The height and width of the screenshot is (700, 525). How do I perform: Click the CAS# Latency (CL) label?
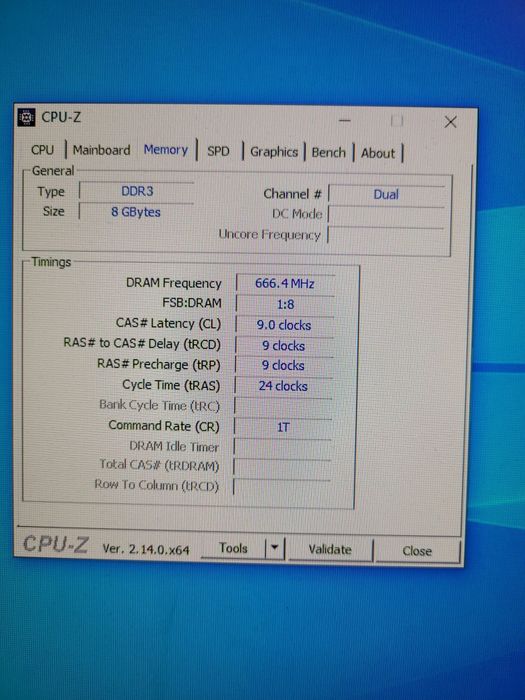[x=168, y=323]
